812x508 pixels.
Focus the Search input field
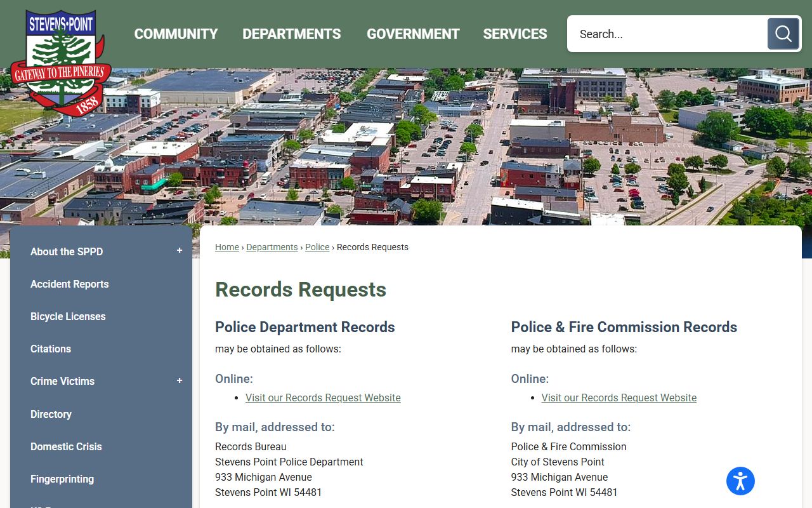667,34
